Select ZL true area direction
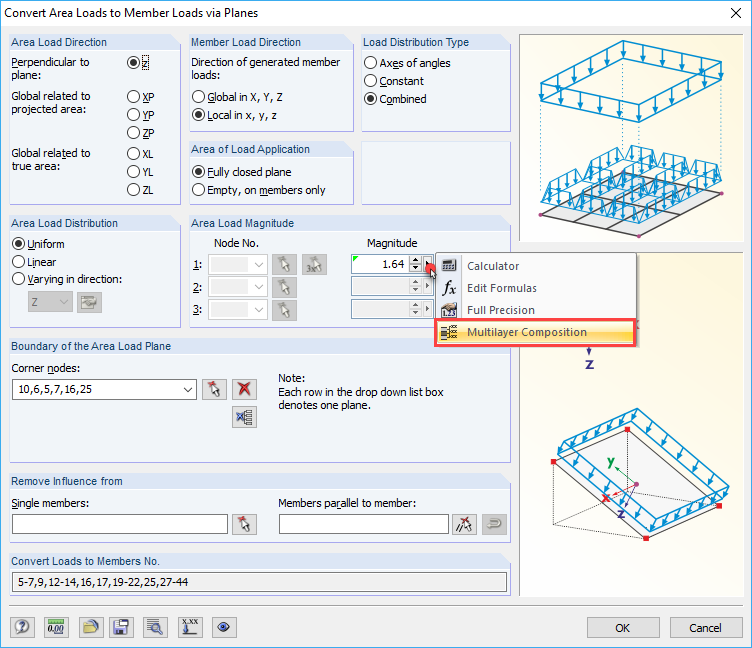 133,190
